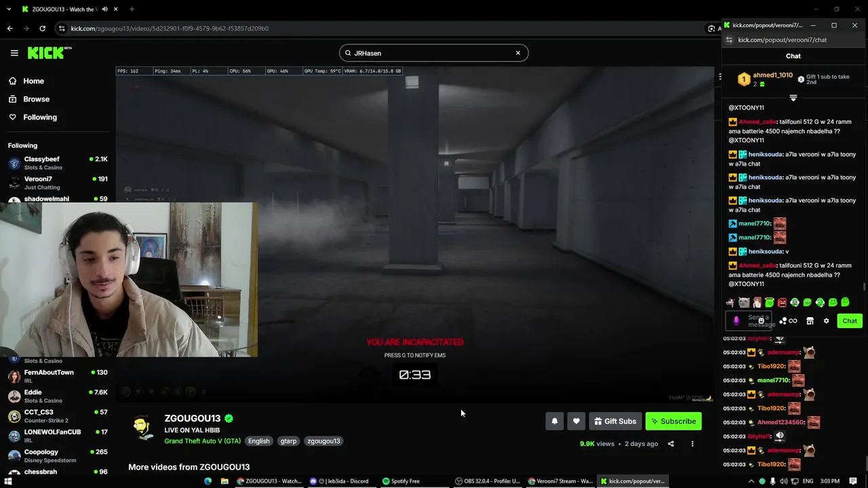Viewport: 868px width, 488px height.
Task: Open LONEWOLFanCUB channel in sidebar
Action: click(x=57, y=435)
